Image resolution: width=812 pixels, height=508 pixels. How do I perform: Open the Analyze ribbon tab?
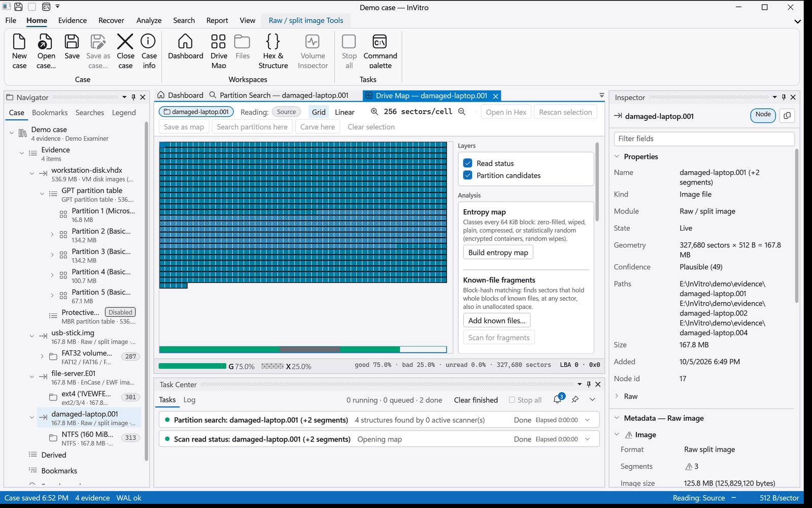tap(149, 20)
